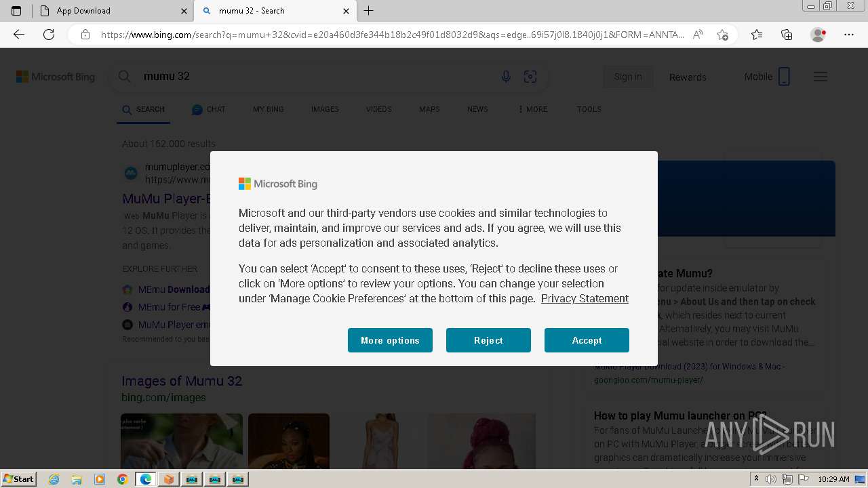
Task: Launch Internet Explorer from taskbar
Action: coord(54,479)
